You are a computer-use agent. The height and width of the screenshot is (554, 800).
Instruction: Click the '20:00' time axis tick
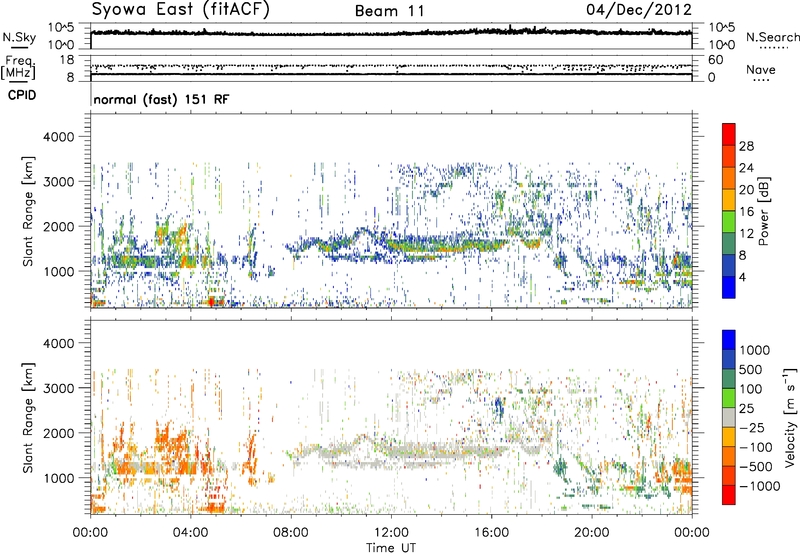(592, 533)
